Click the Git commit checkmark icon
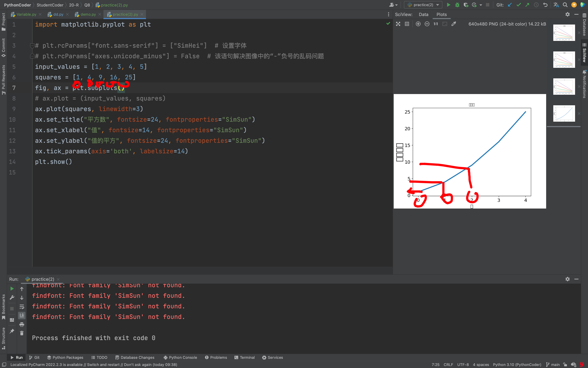 [519, 5]
